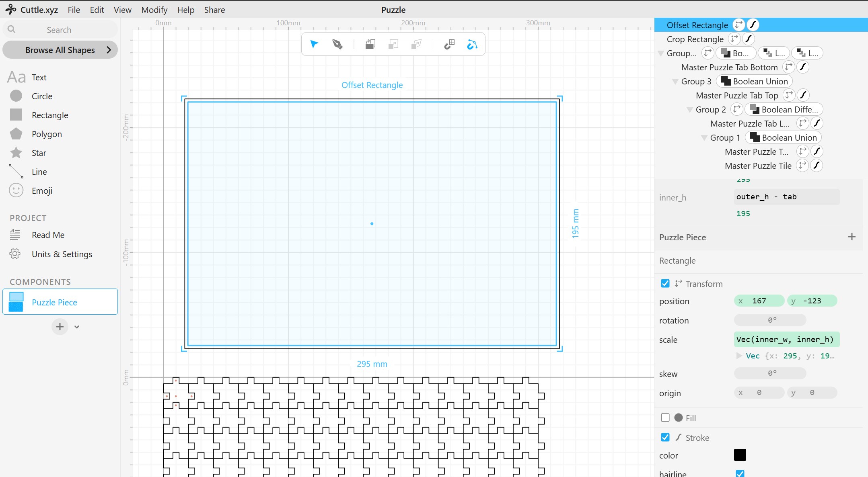
Task: Open the Help menu
Action: point(186,10)
